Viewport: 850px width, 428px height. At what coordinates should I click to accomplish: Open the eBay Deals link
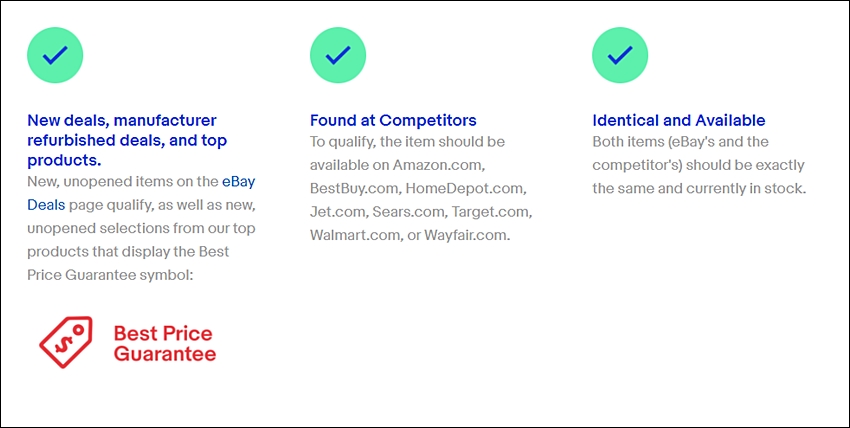tap(141, 193)
